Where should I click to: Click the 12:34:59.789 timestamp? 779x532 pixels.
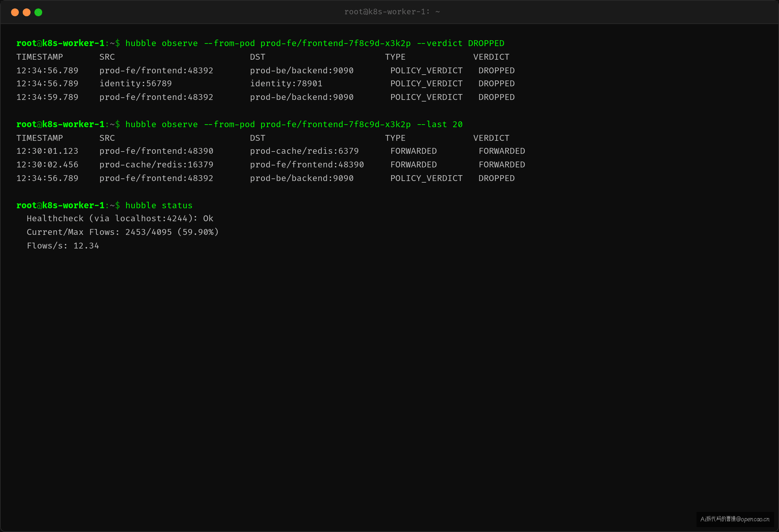coord(47,97)
